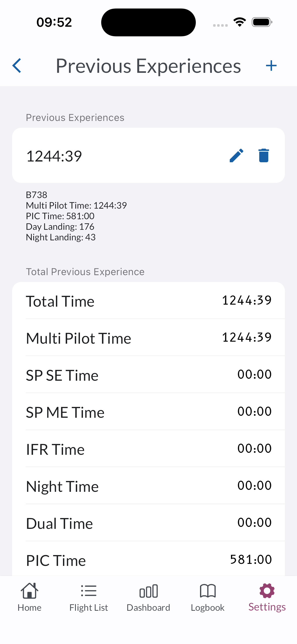Tap the Night Time row
Image resolution: width=297 pixels, height=644 pixels.
(x=148, y=486)
